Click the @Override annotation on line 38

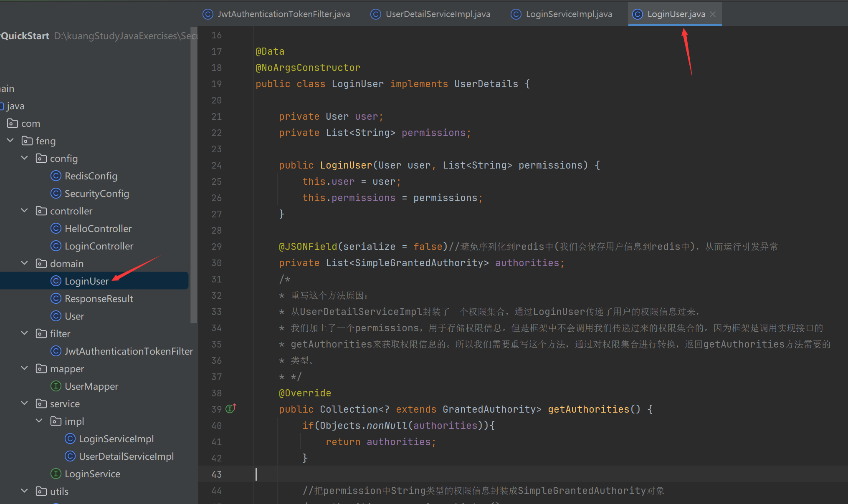pos(305,393)
